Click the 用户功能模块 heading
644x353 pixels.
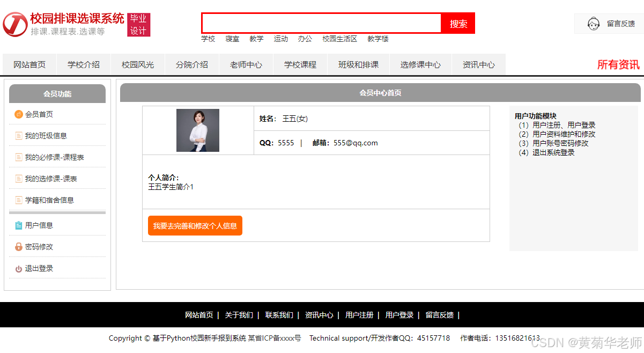tap(536, 116)
